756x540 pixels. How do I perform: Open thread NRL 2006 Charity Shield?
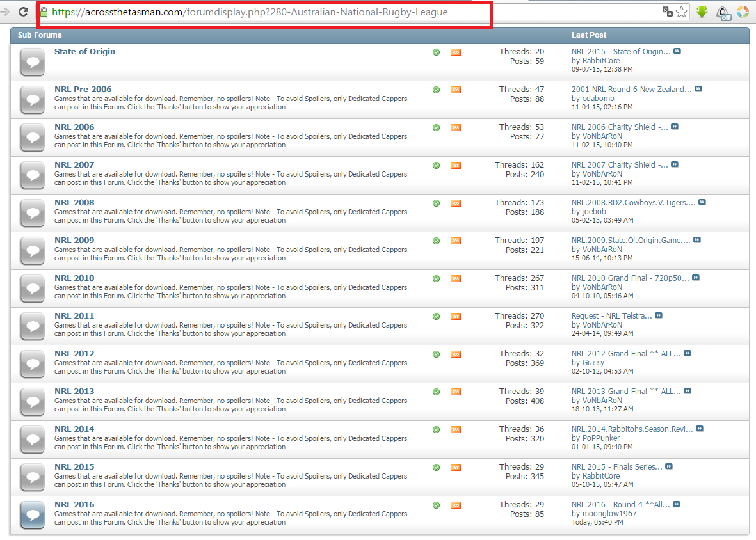tap(620, 127)
